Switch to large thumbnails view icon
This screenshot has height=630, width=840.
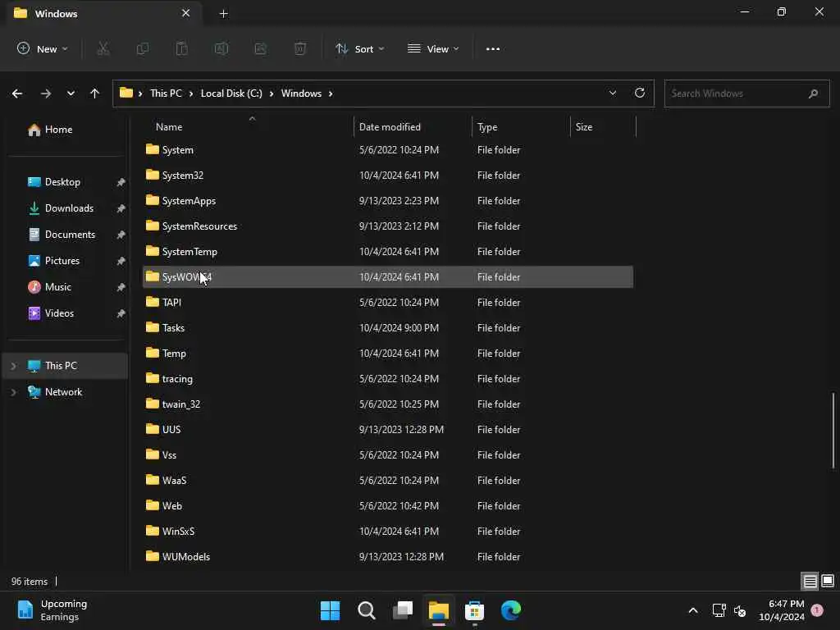coord(828,581)
